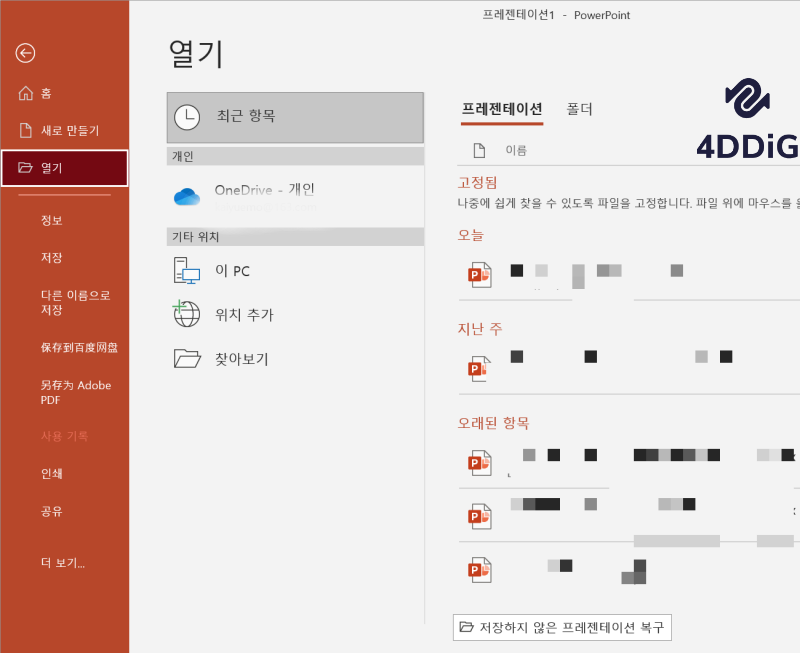Screen dimensions: 800x653
Task: Select 최근 항목 with clock icon
Action: click(295, 117)
